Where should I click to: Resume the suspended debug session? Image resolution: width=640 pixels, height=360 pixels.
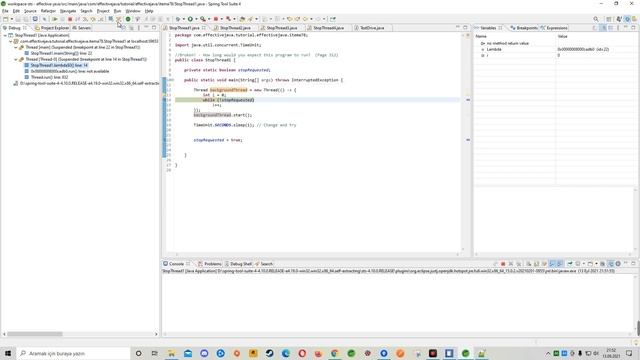click(54, 19)
